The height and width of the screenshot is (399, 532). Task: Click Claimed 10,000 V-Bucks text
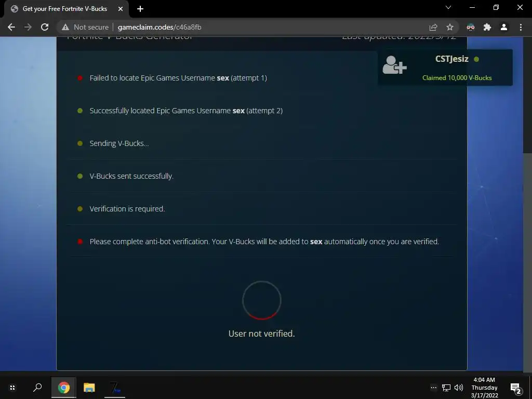(457, 78)
